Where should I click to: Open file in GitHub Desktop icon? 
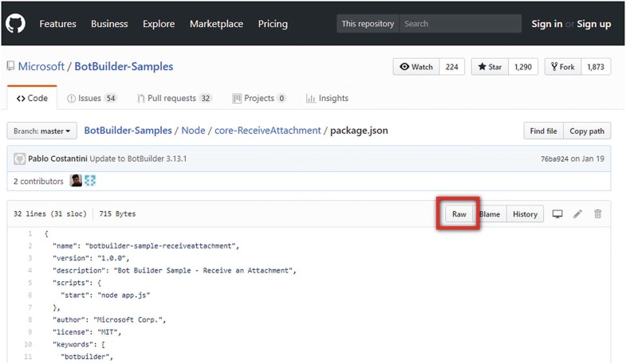(557, 214)
